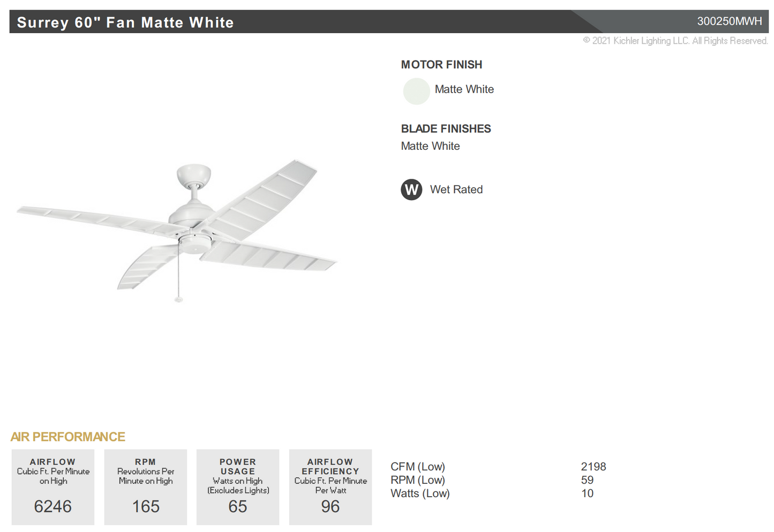Viewport: 774px width, 532px height.
Task: Click the model number 300250MWH
Action: (729, 21)
